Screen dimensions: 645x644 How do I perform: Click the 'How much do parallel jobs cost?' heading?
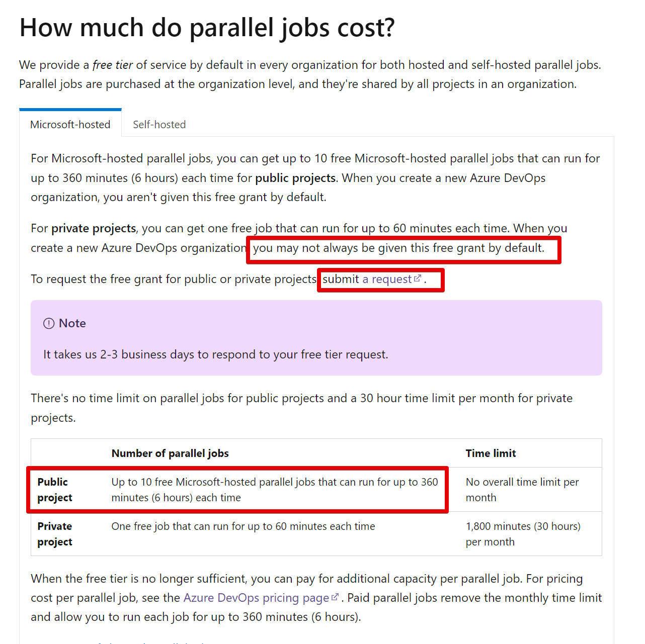(207, 28)
